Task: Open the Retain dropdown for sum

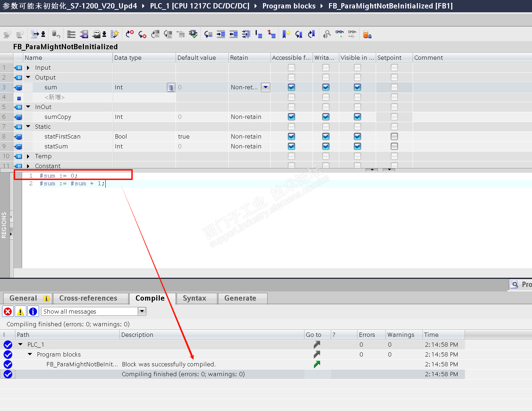Action: click(266, 87)
